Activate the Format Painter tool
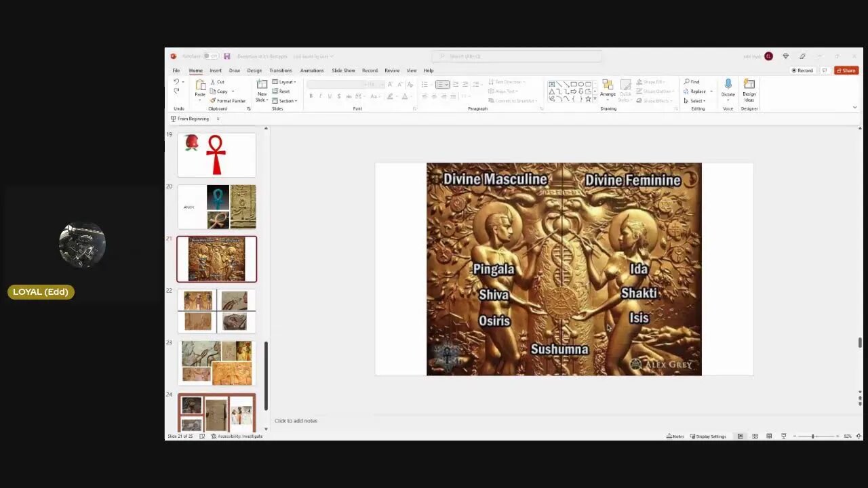This screenshot has width=868, height=488. point(228,101)
